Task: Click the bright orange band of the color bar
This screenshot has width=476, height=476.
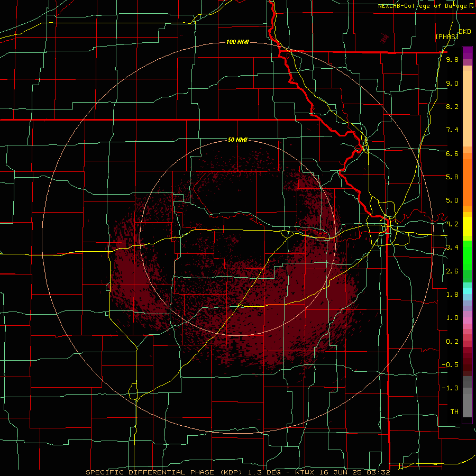Action: pyautogui.click(x=467, y=183)
